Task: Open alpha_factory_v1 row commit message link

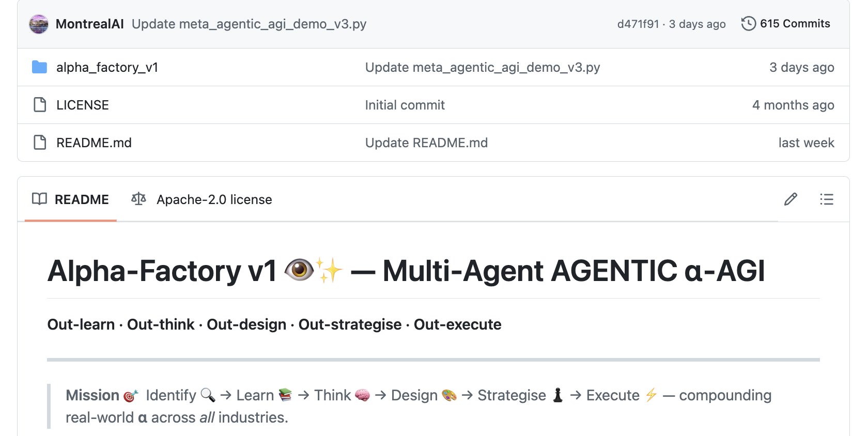Action: [x=483, y=68]
